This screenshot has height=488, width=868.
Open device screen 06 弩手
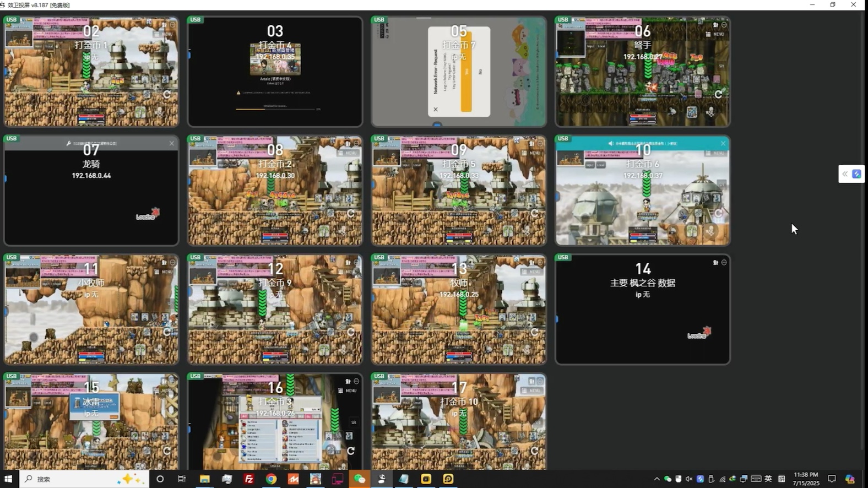point(643,72)
